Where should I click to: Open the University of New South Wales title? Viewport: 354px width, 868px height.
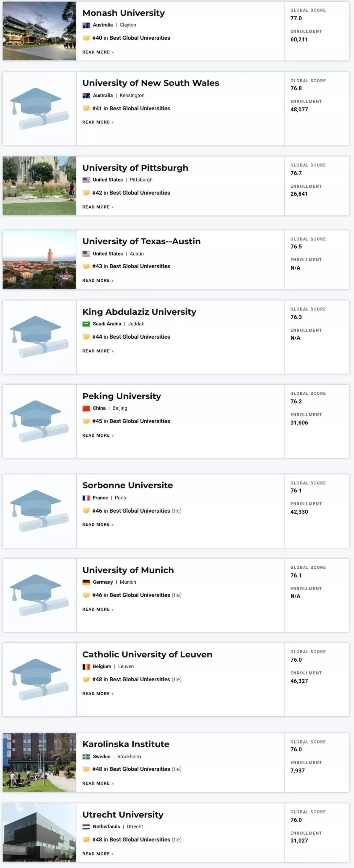click(x=151, y=83)
